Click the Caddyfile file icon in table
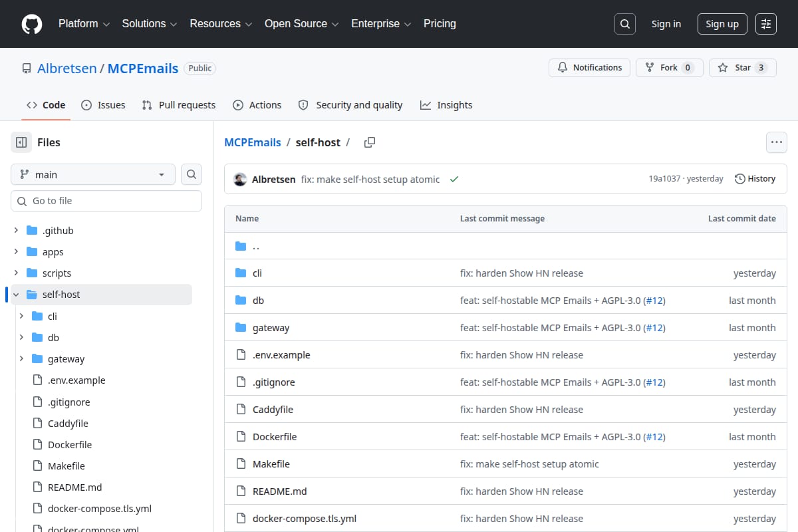This screenshot has height=532, width=798. pos(241,410)
